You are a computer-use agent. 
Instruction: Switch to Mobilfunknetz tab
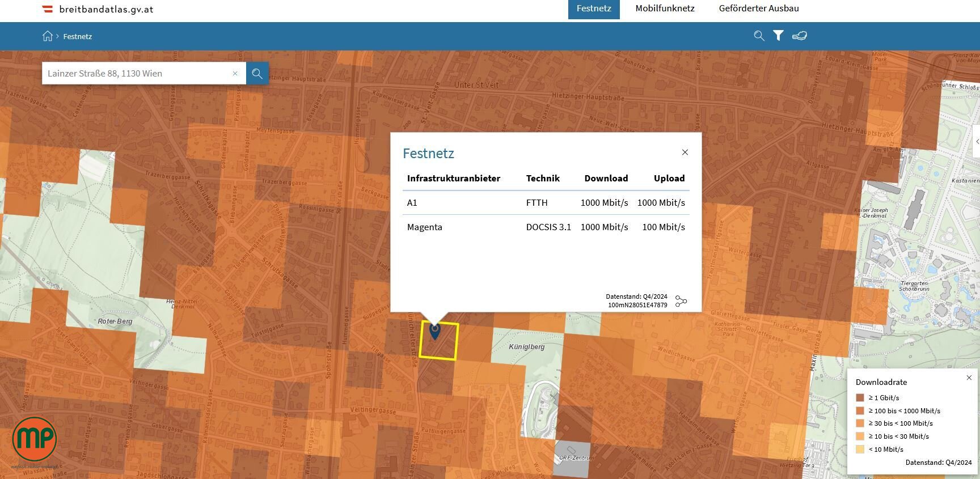[665, 9]
